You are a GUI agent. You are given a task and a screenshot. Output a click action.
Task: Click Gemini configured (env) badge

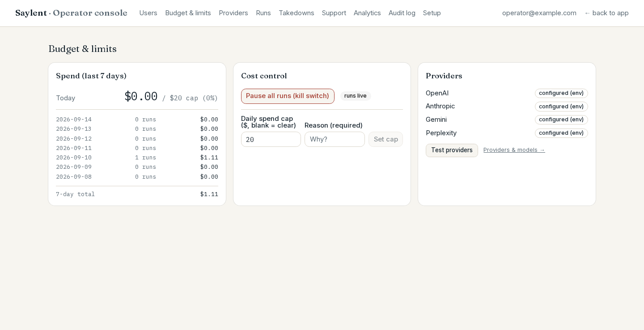(561, 120)
